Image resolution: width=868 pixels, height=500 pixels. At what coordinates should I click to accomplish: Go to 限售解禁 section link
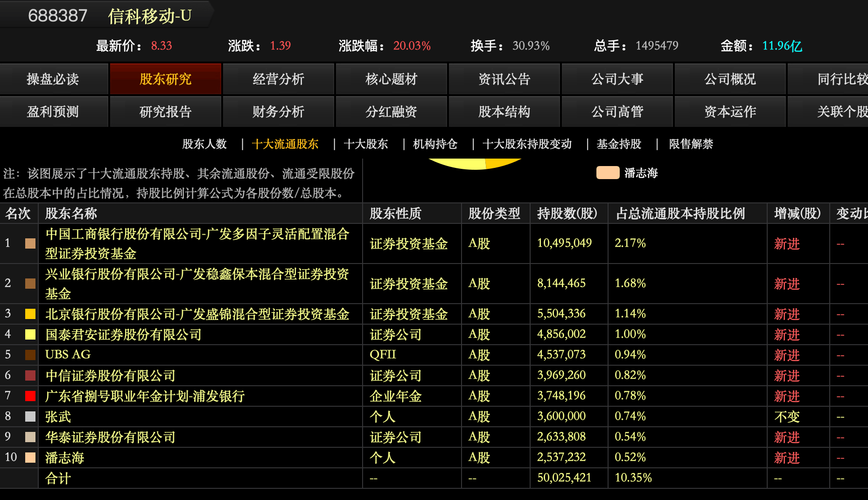[x=691, y=144]
